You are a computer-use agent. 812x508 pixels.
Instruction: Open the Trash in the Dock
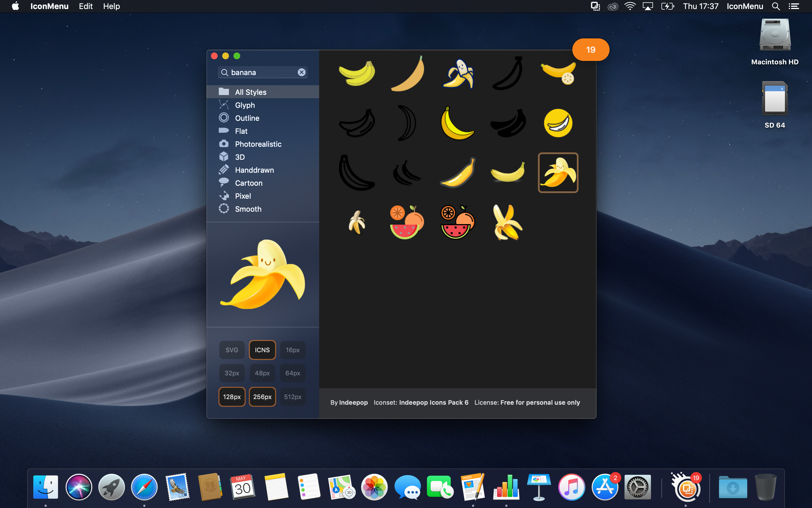[766, 487]
